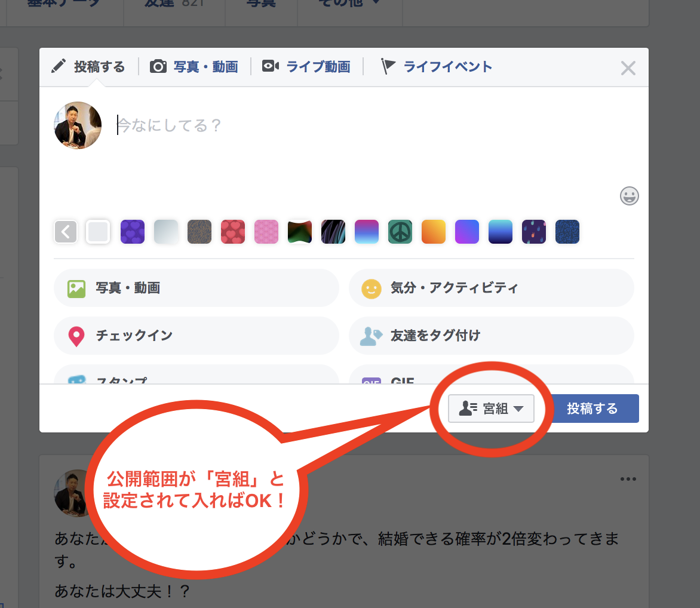Select the light gray gradient background

(166, 232)
